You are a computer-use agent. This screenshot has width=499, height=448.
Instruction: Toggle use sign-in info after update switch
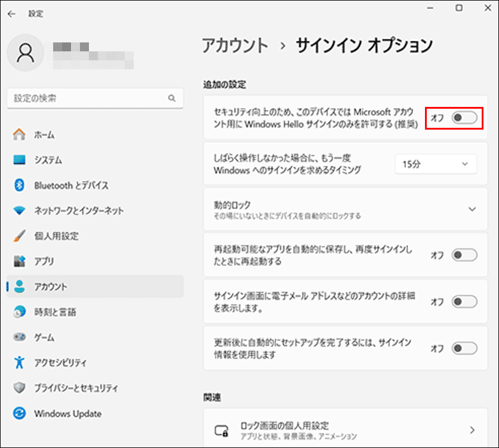click(464, 348)
